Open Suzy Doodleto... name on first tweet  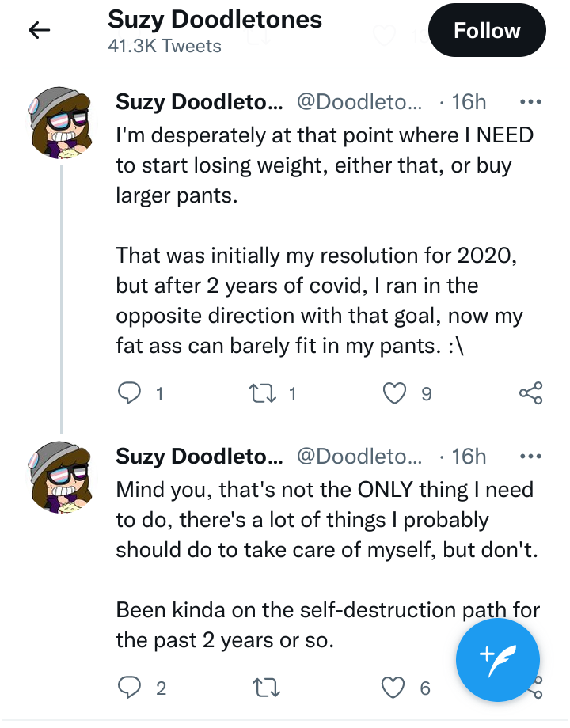coord(199,101)
